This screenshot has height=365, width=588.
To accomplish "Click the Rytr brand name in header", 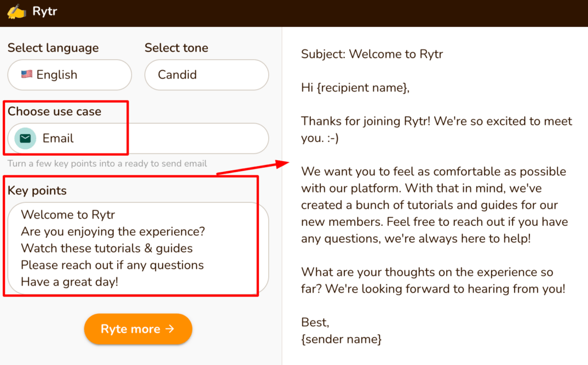I will 45,11.
